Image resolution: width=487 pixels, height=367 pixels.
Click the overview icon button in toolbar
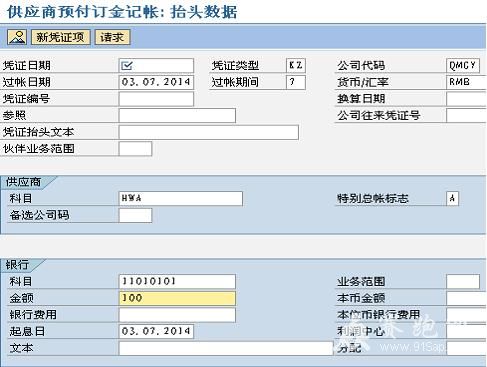pyautogui.click(x=17, y=37)
